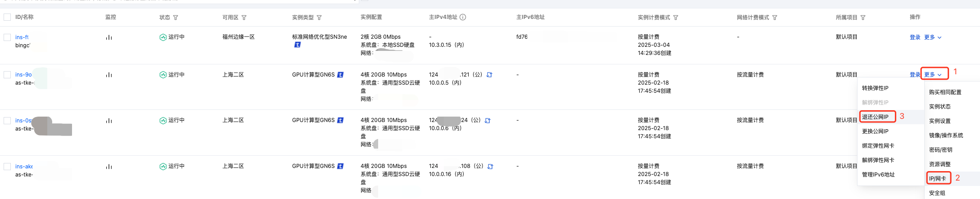Tick the select-all checkbox in header
Screen dimensions: 980x199
tap(7, 17)
